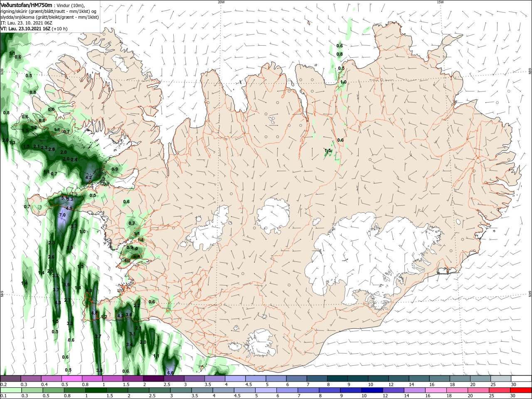Click the '(+10 h)' forecast offset text
Screen dimensions: 532x399
click(x=60, y=29)
